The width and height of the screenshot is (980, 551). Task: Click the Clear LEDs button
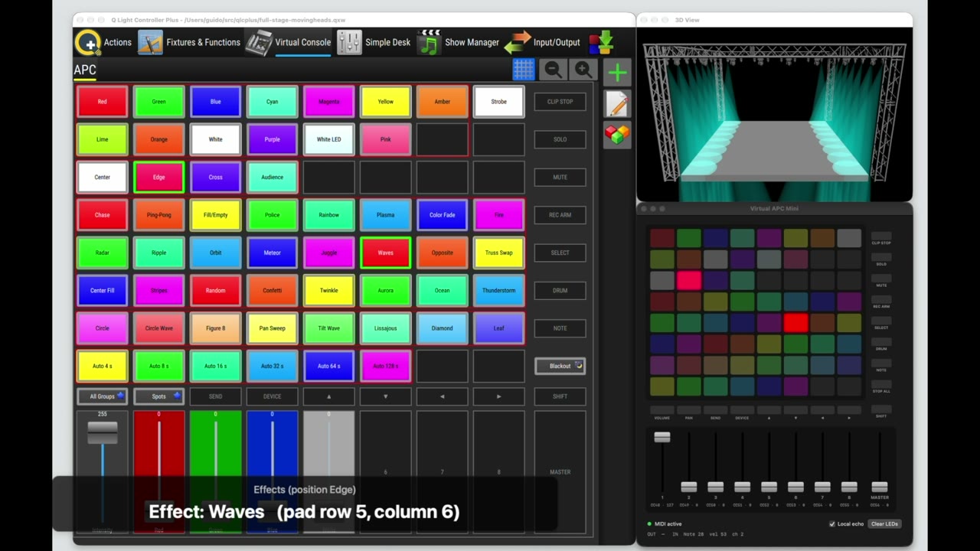[884, 524]
